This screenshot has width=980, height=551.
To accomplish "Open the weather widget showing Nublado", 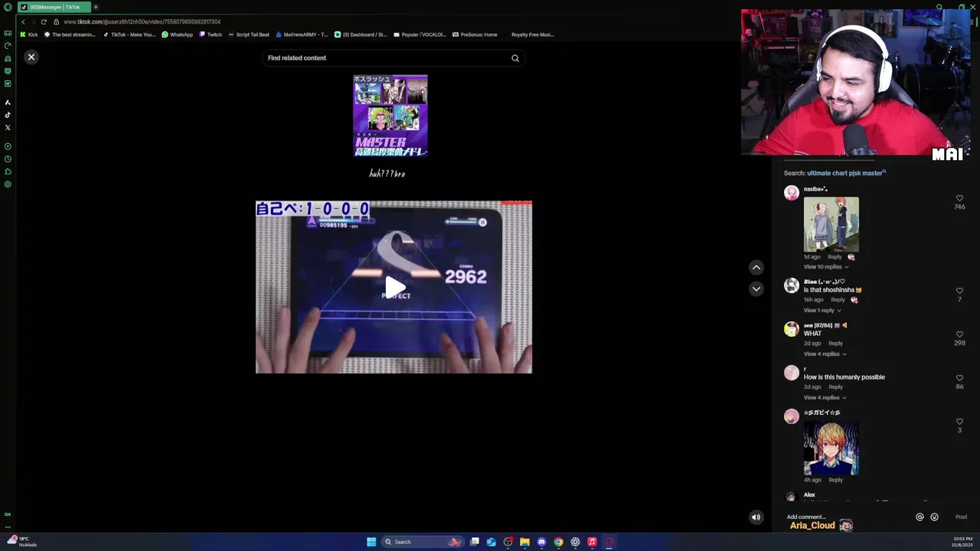I will 21,542.
